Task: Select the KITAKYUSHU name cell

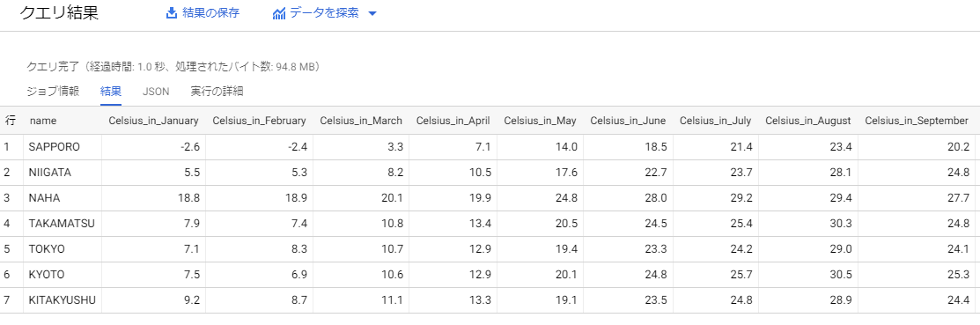Action: coord(62,300)
